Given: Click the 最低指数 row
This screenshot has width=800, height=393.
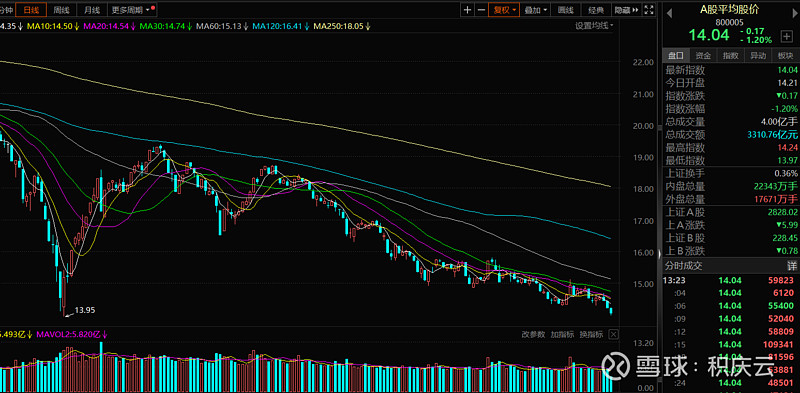Looking at the screenshot, I should point(731,160).
